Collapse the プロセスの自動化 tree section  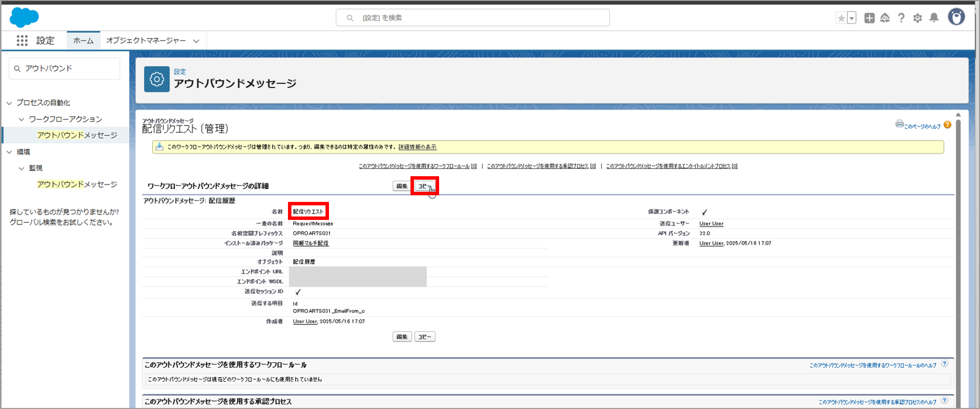point(10,103)
